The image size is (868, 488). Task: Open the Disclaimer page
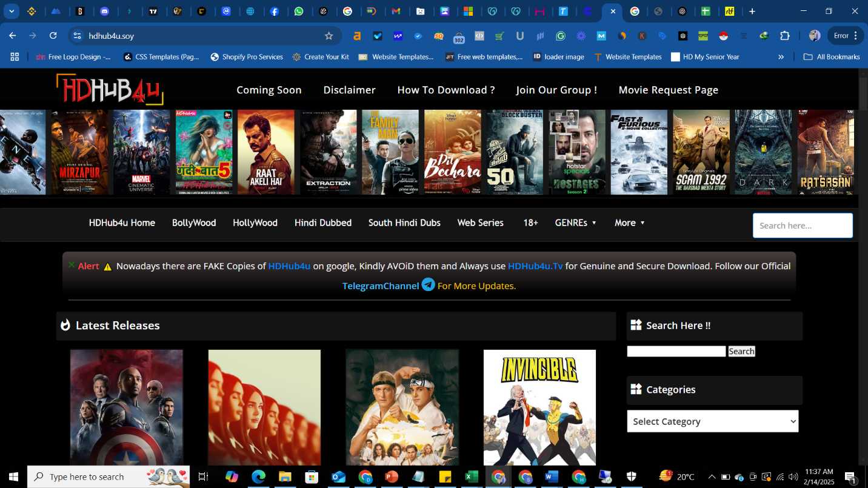point(349,90)
